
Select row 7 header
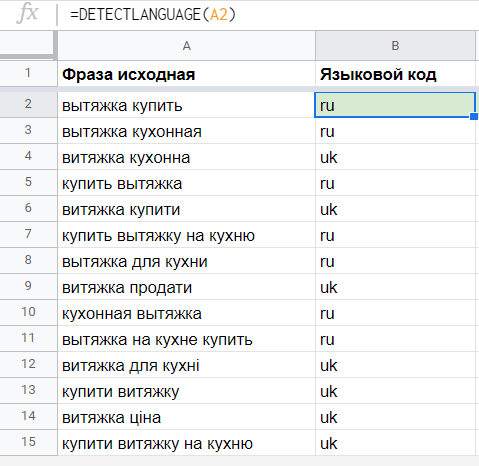(28, 234)
